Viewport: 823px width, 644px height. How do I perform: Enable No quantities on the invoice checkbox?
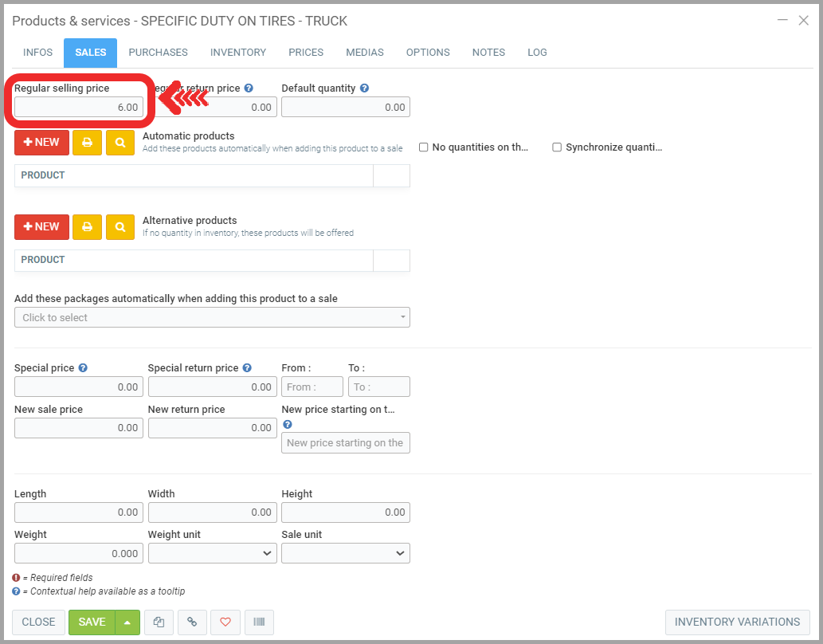(424, 147)
